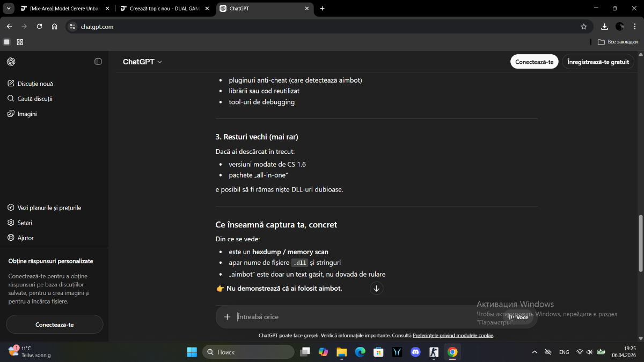Open the tab search dropdown arrow
Viewport: 644px width, 362px height.
point(9,9)
